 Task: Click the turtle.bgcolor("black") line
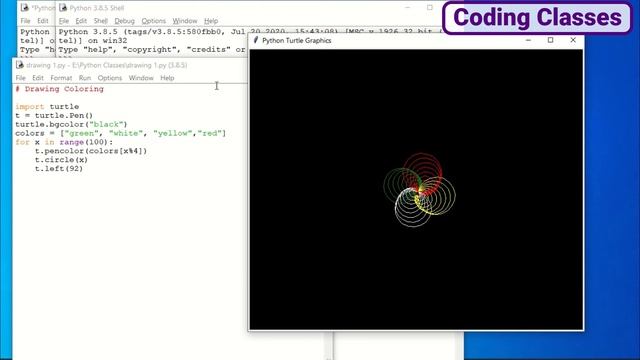pos(71,124)
